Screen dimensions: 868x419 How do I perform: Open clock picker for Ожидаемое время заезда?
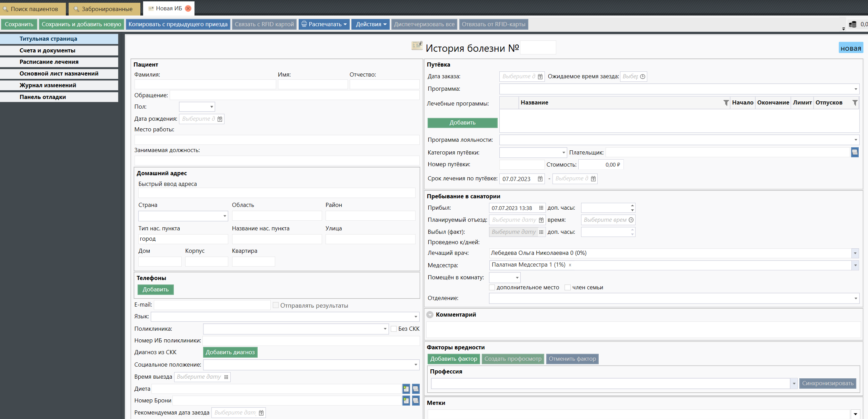coord(642,77)
